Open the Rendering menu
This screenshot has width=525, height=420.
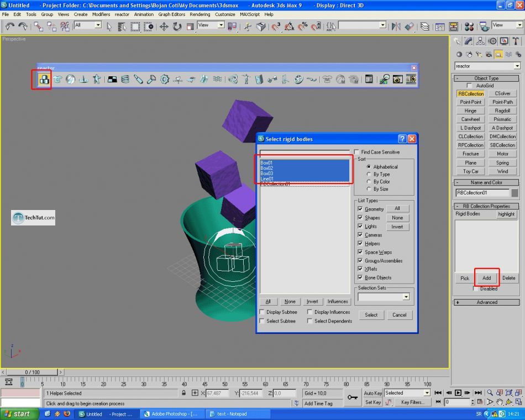pyautogui.click(x=200, y=14)
